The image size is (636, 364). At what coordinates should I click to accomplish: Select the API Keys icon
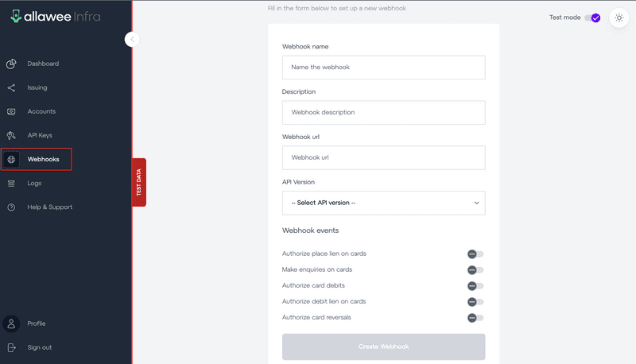11,135
